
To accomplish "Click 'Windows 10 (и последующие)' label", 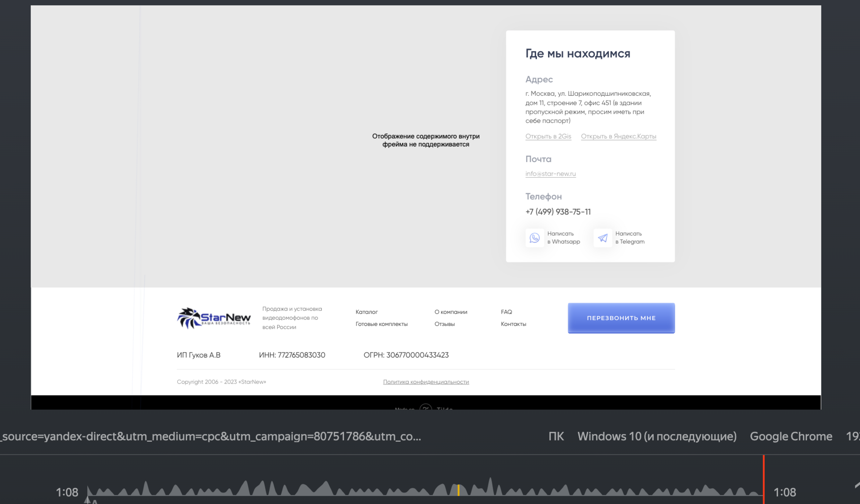I will coord(657,436).
